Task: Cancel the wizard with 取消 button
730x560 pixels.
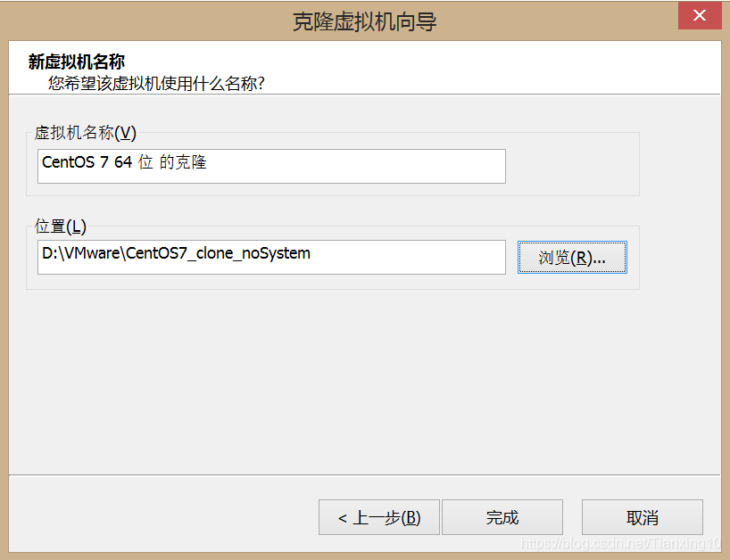Action: click(643, 517)
